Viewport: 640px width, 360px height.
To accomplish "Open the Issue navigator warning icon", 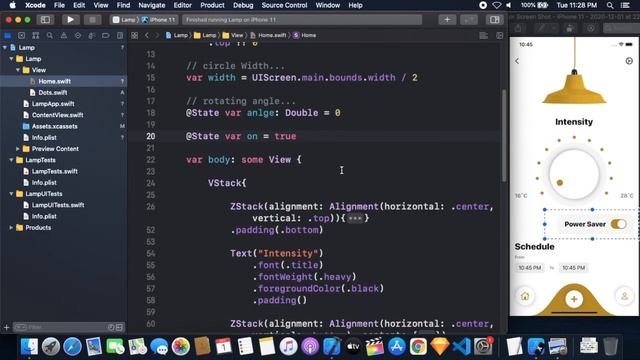I will tap(64, 36).
